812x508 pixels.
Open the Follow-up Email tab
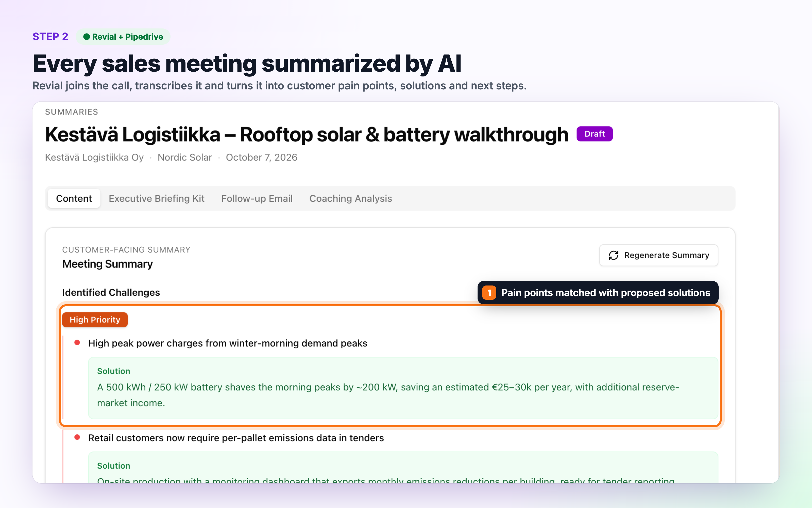[257, 199]
